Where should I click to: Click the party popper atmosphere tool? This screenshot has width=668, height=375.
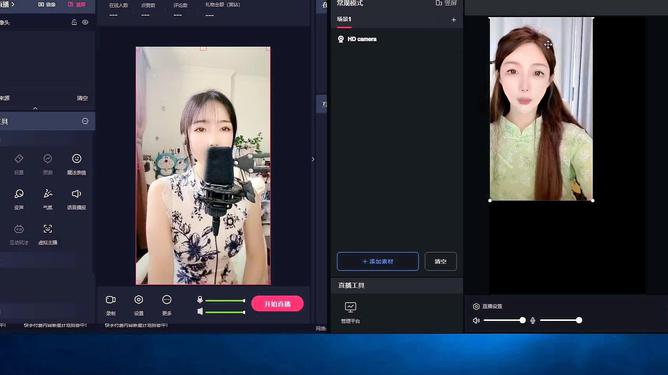[x=48, y=194]
